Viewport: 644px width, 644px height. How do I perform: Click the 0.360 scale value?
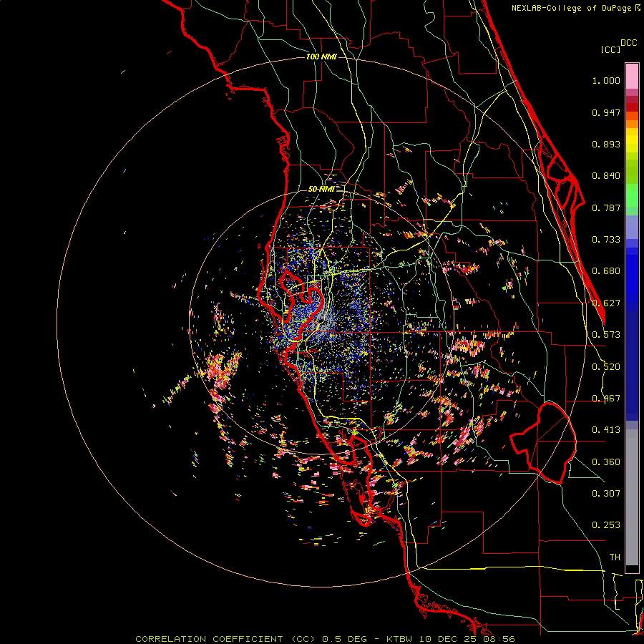click(606, 462)
